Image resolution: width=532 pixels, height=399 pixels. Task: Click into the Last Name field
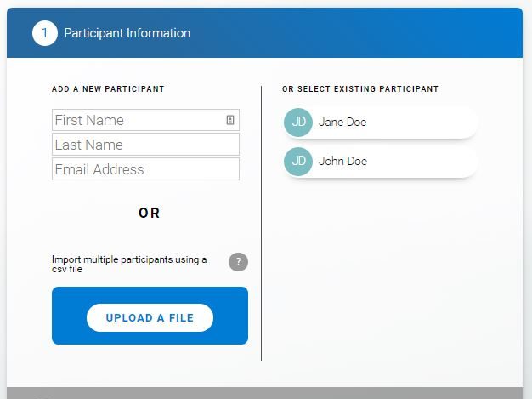[145, 145]
